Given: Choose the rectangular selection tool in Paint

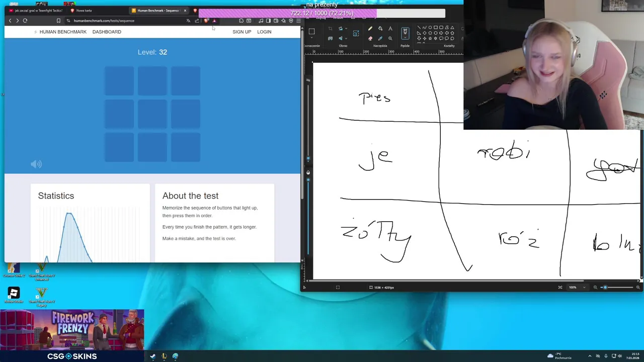Looking at the screenshot, I should click(x=311, y=31).
